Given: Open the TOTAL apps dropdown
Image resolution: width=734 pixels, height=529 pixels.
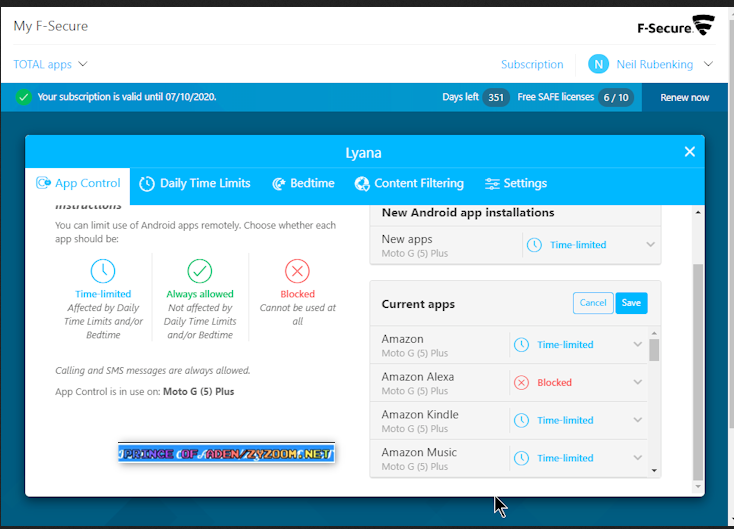Looking at the screenshot, I should coord(50,64).
